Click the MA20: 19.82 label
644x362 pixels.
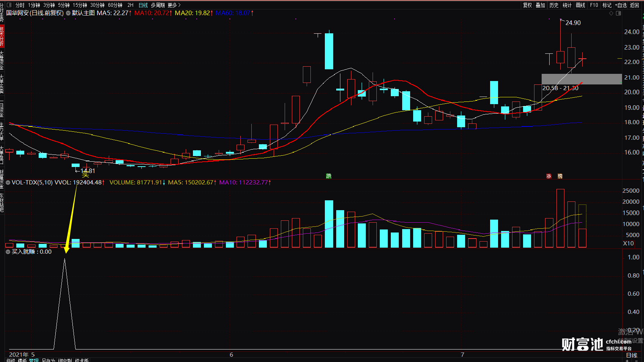194,13
